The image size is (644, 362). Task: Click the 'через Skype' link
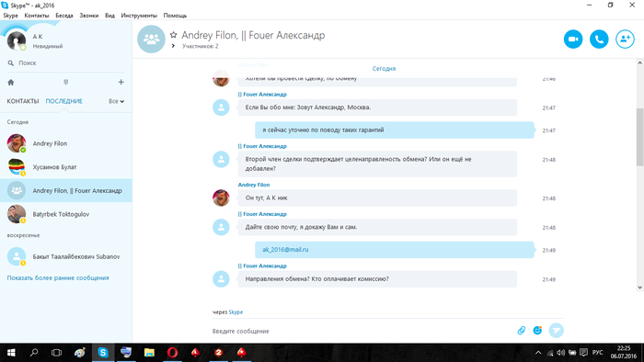click(236, 312)
